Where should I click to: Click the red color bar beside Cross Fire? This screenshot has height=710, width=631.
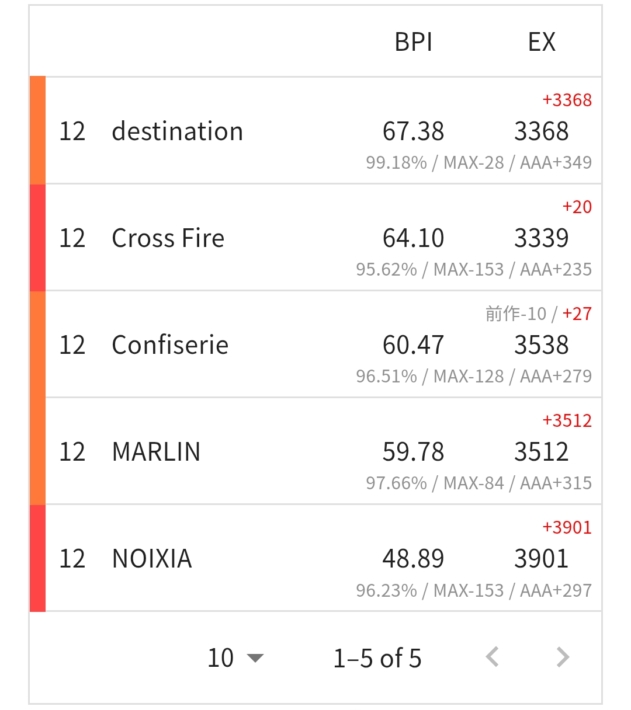click(38, 238)
